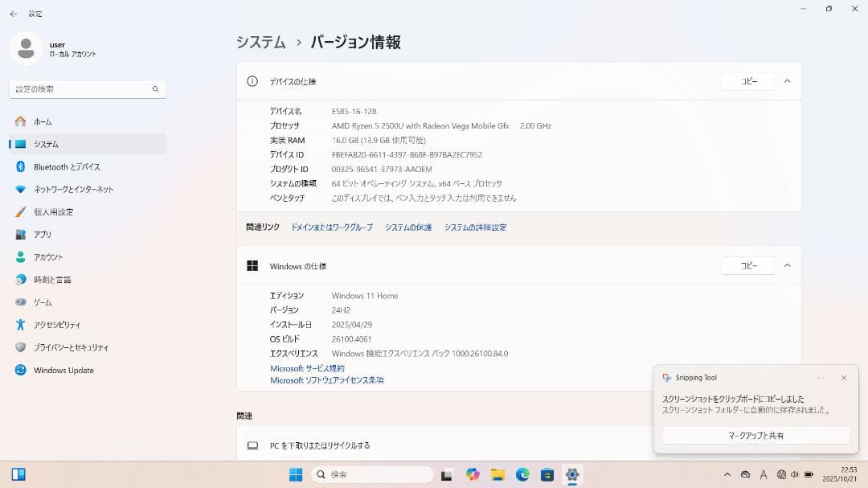Click the IME A input indicator

(x=764, y=474)
